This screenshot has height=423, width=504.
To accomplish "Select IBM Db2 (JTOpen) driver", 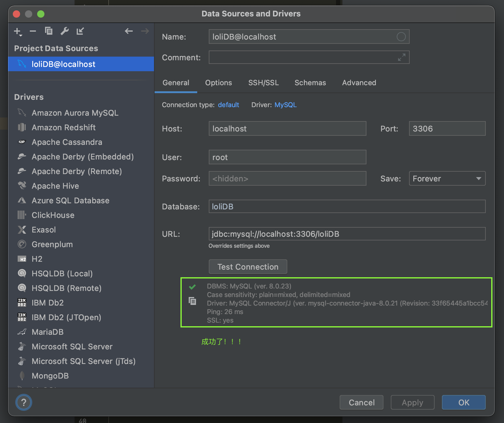I will click(x=81, y=317).
